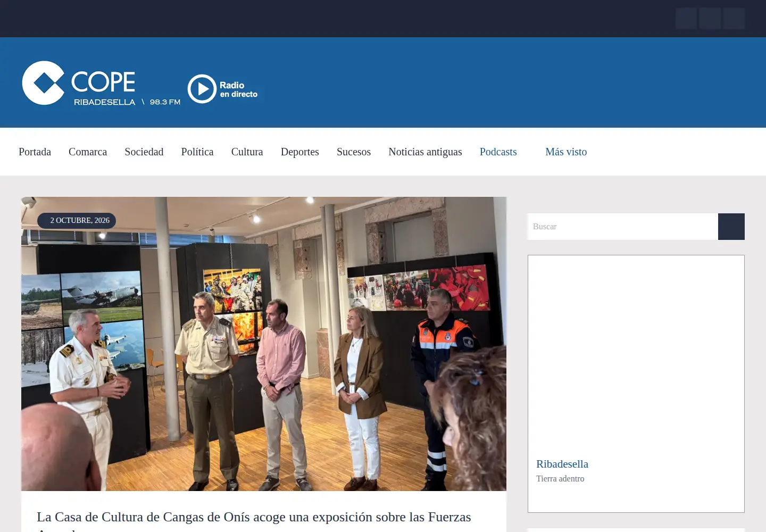Image resolution: width=766 pixels, height=532 pixels.
Task: Open the Política section
Action: pyautogui.click(x=197, y=152)
